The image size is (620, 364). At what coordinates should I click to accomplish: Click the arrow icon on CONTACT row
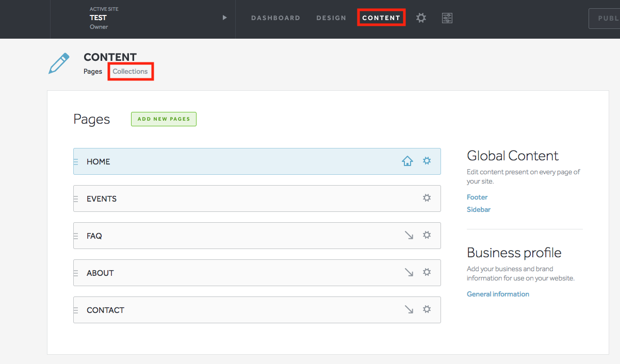(409, 309)
